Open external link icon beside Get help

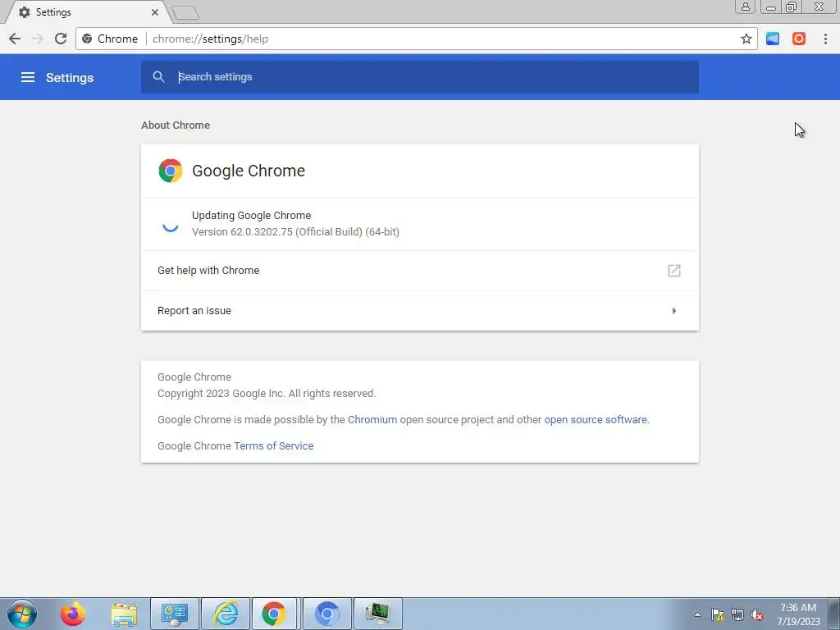(x=674, y=271)
